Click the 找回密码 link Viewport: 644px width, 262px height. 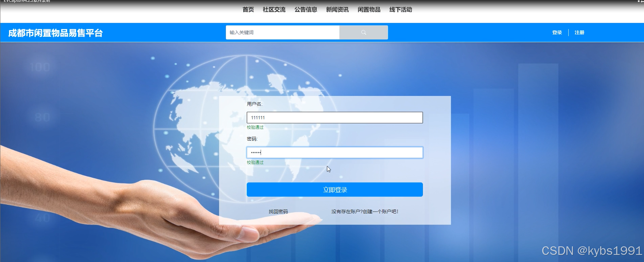click(278, 211)
